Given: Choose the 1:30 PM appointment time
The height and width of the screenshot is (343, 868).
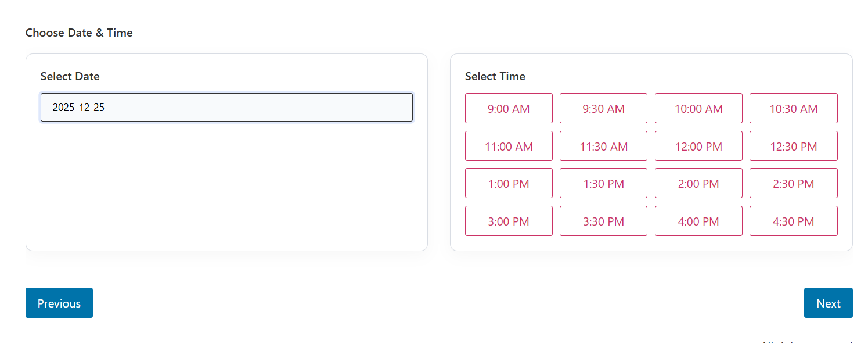Looking at the screenshot, I should click(603, 183).
